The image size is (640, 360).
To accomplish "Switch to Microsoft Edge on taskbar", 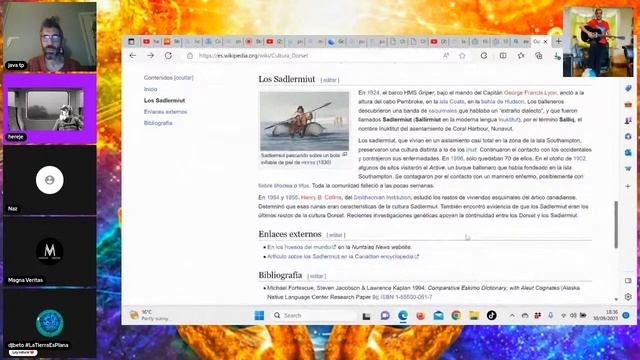I will coord(403,316).
